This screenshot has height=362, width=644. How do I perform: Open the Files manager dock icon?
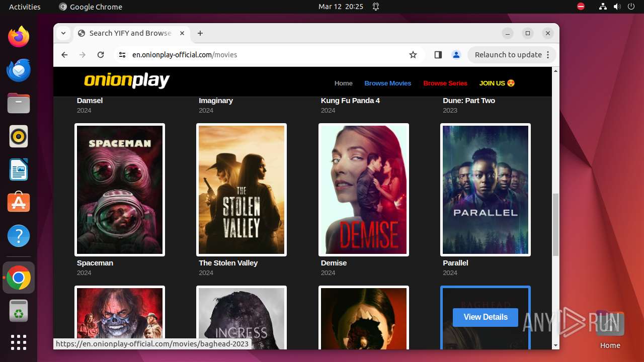[19, 103]
